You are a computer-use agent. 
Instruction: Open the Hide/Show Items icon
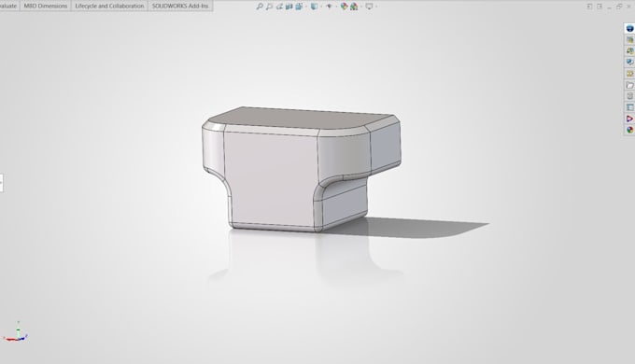pyautogui.click(x=329, y=7)
